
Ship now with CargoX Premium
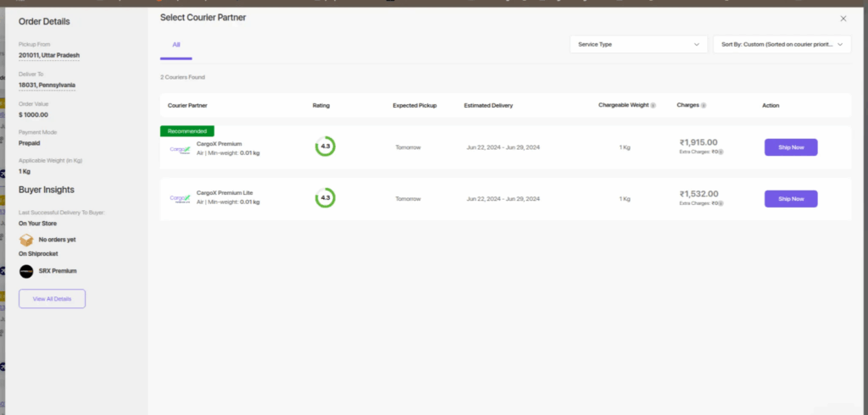point(790,147)
